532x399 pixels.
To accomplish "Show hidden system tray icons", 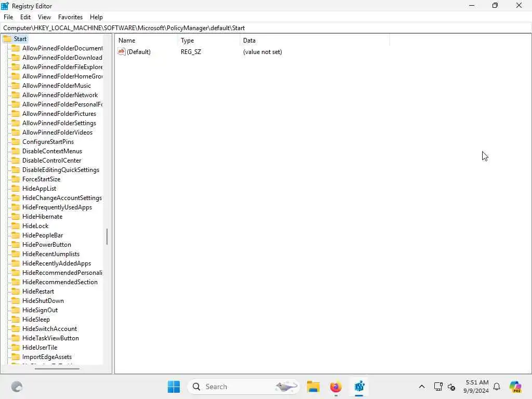I will (x=422, y=387).
